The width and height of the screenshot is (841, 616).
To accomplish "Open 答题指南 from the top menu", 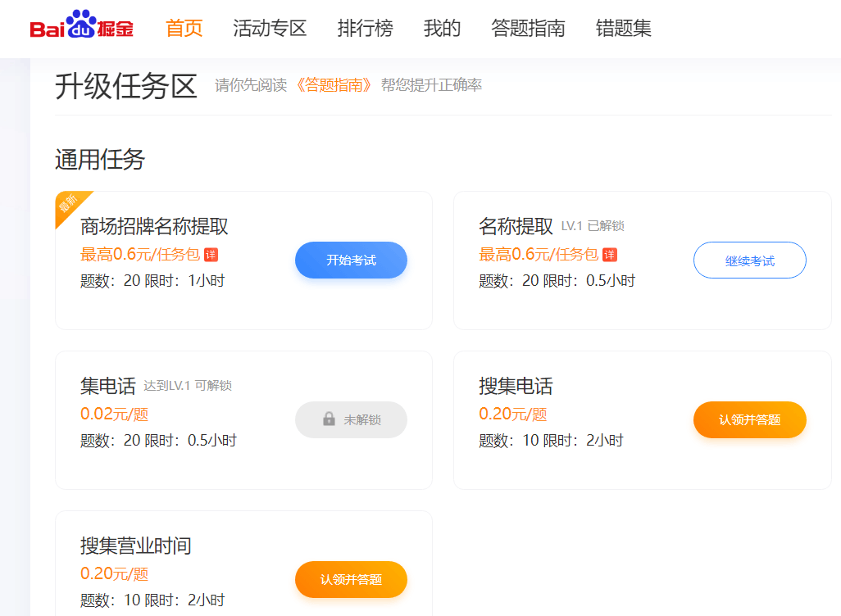I will tap(529, 28).
